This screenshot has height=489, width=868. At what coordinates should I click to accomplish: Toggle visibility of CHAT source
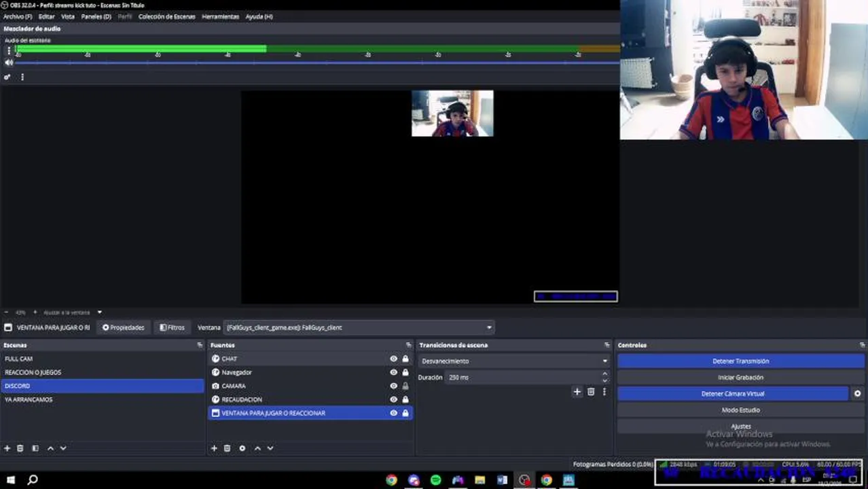pos(393,359)
